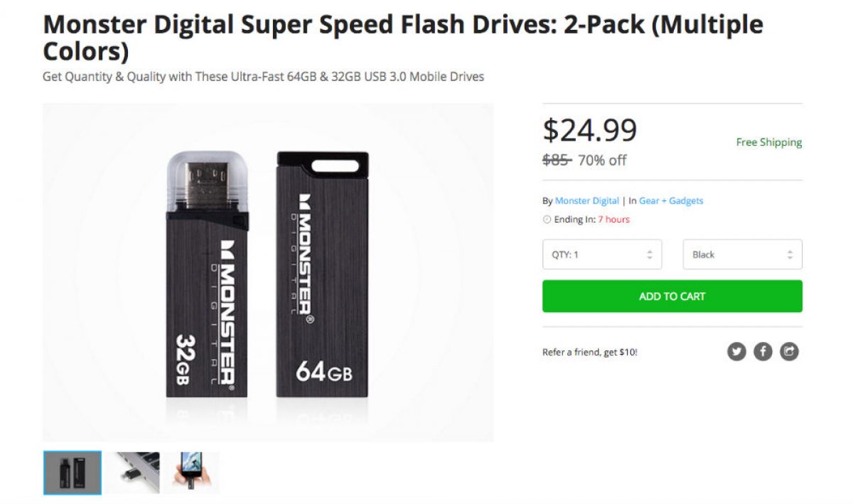
Task: Open the Monster Digital brand page
Action: pos(587,200)
